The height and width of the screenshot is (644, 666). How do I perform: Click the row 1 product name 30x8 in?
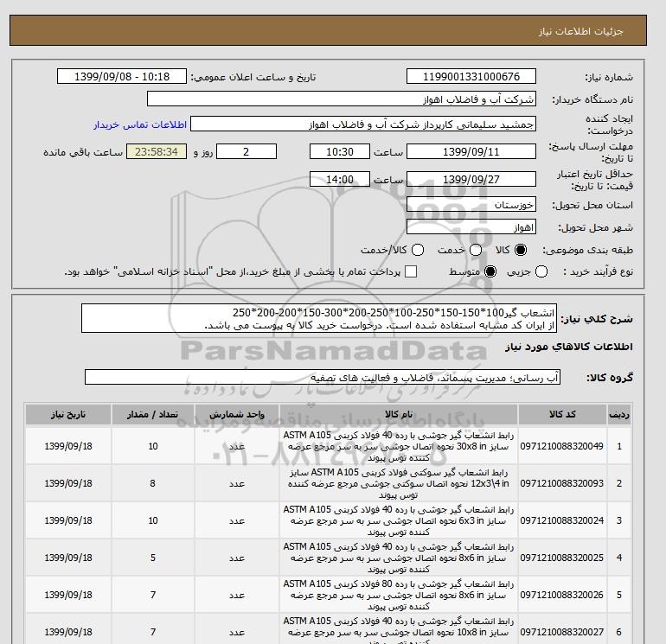coord(399,447)
